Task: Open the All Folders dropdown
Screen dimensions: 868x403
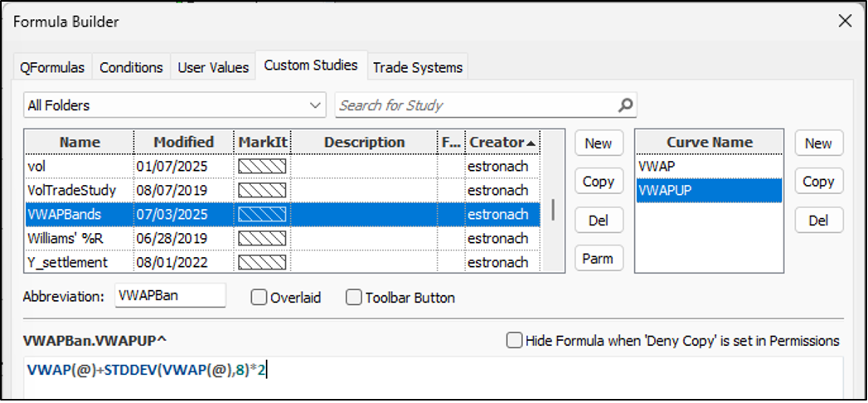Action: [x=174, y=105]
